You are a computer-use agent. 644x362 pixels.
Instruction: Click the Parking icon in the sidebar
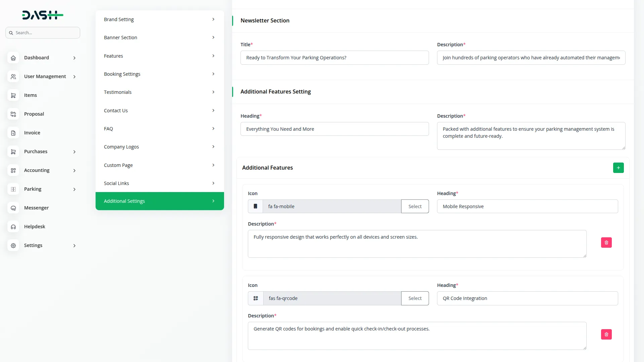13,189
